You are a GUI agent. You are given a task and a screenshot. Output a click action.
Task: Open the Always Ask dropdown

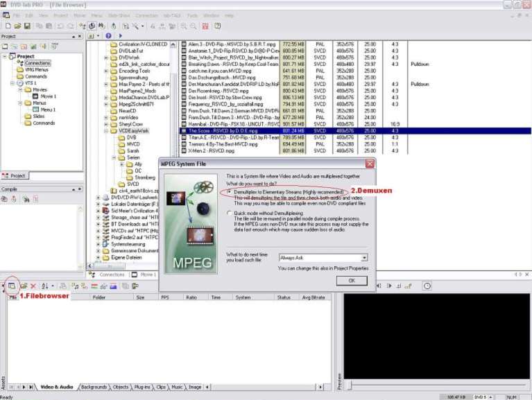tap(363, 258)
